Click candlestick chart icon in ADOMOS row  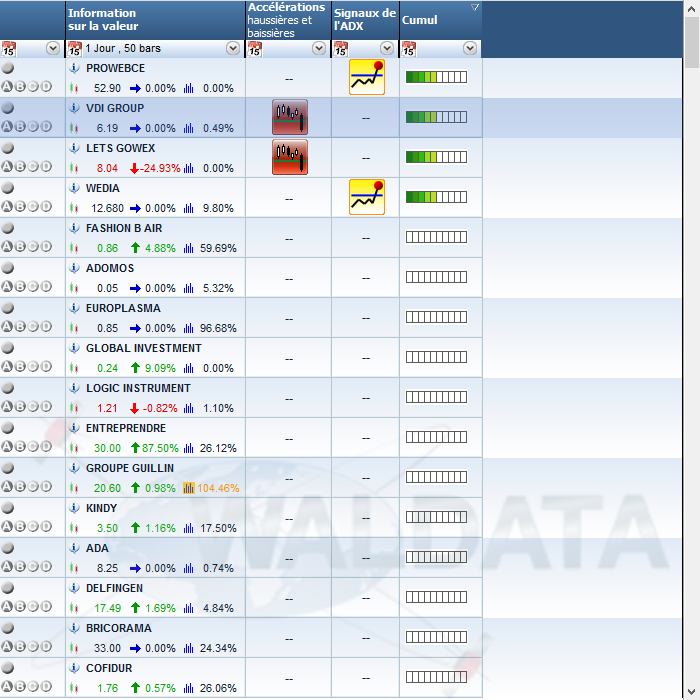(74, 288)
